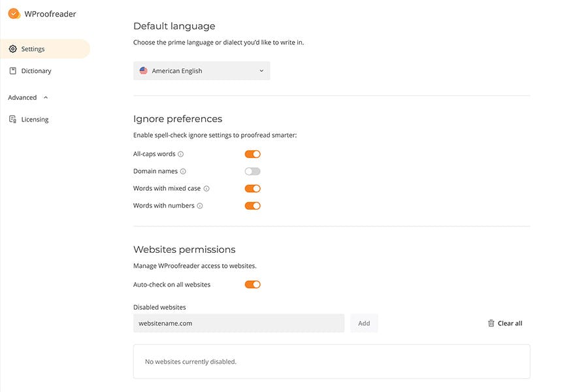Image resolution: width=588 pixels, height=392 pixels.
Task: Click the Default language heading
Action: tap(174, 26)
